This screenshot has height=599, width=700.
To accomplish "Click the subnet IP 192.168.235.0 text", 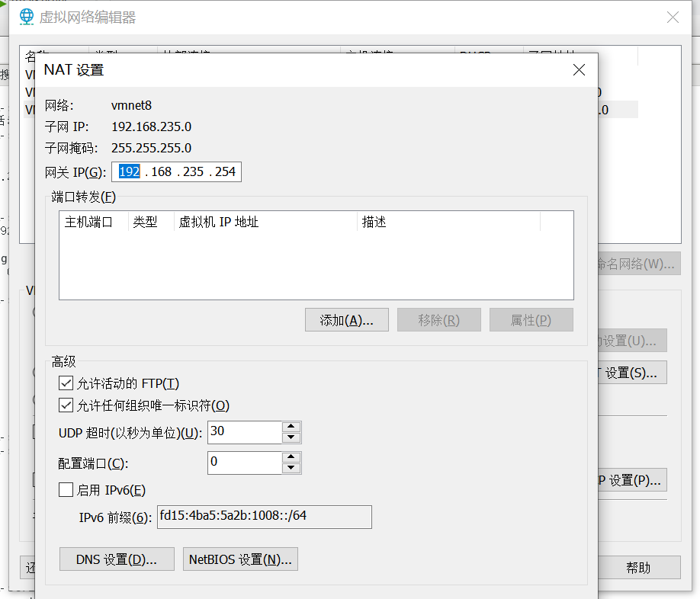I will pyautogui.click(x=151, y=127).
